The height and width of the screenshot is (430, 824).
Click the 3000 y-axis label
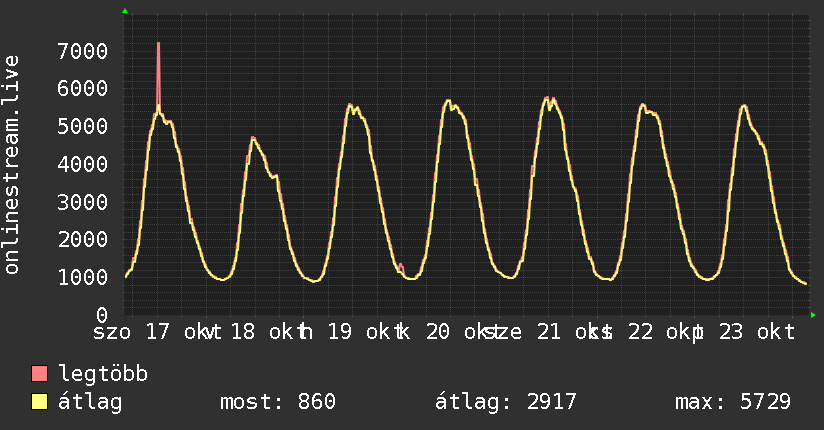click(83, 202)
